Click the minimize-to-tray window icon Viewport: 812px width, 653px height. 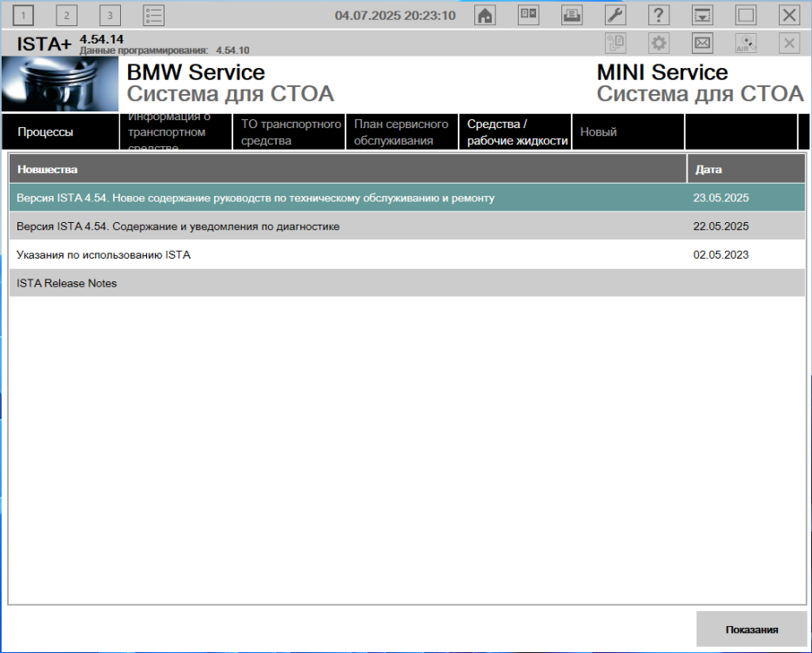point(702,15)
